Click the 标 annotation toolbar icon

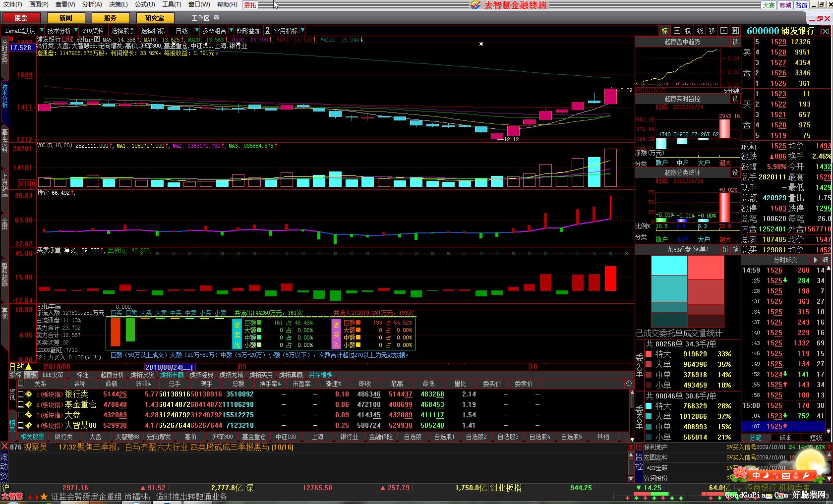click(x=665, y=31)
